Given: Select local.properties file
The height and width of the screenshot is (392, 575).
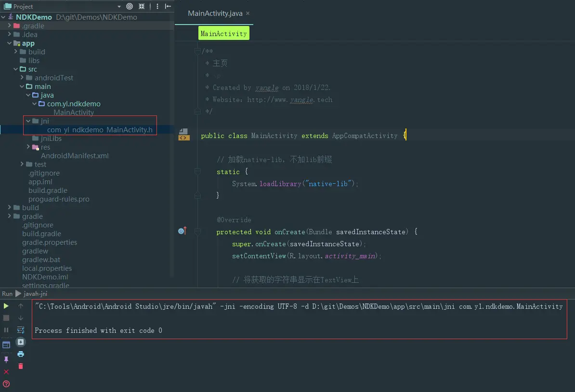Looking at the screenshot, I should (x=47, y=268).
